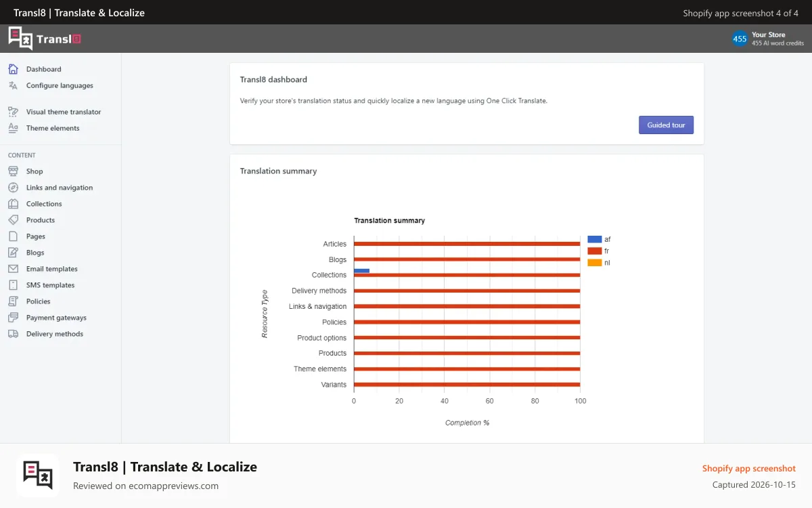The width and height of the screenshot is (812, 508).
Task: Click the orange nl legend swatch
Action: [x=595, y=263]
